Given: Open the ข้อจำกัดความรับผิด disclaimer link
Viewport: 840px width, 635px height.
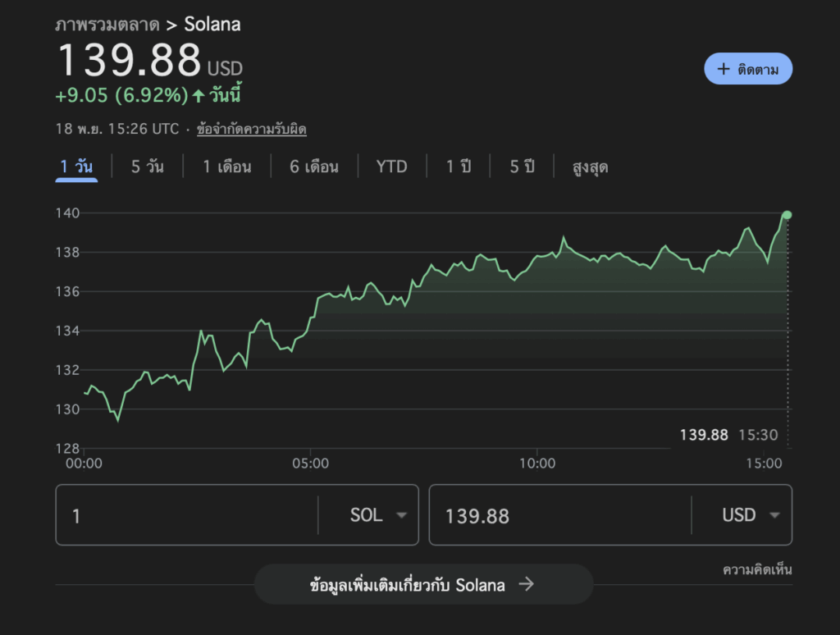Looking at the screenshot, I should (252, 129).
